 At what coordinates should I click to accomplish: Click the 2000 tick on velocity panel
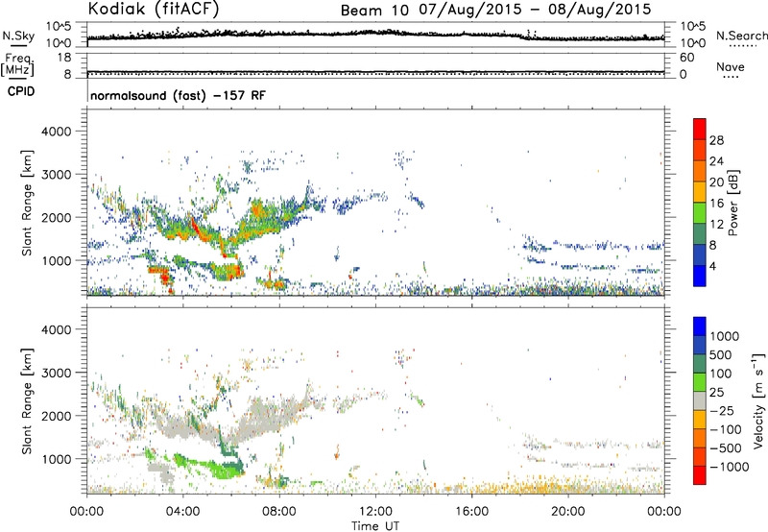(56, 416)
